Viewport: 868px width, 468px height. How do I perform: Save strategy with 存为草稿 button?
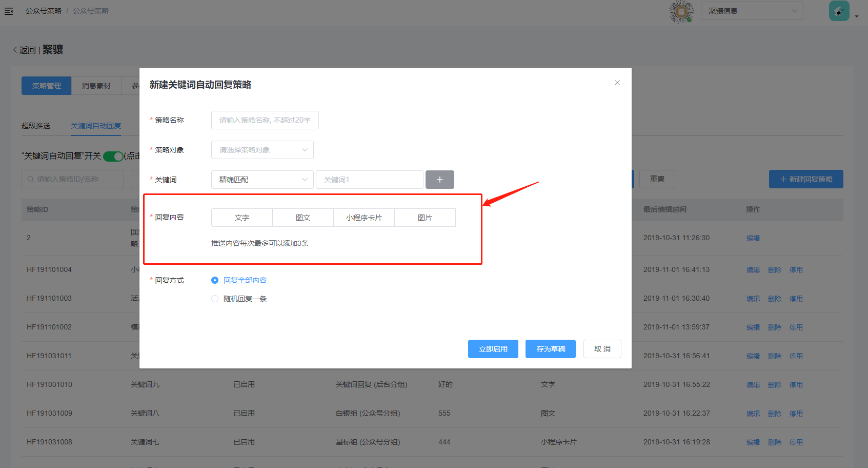click(550, 349)
